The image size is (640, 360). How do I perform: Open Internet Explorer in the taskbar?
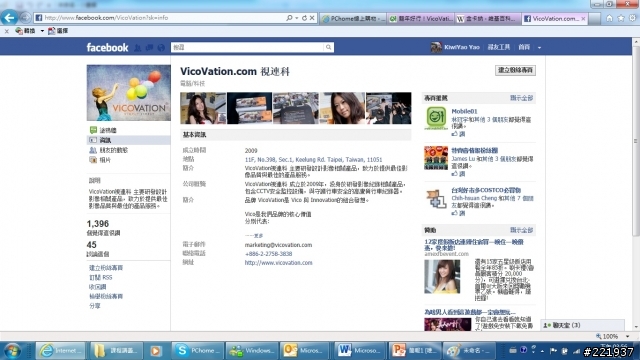(x=60, y=351)
